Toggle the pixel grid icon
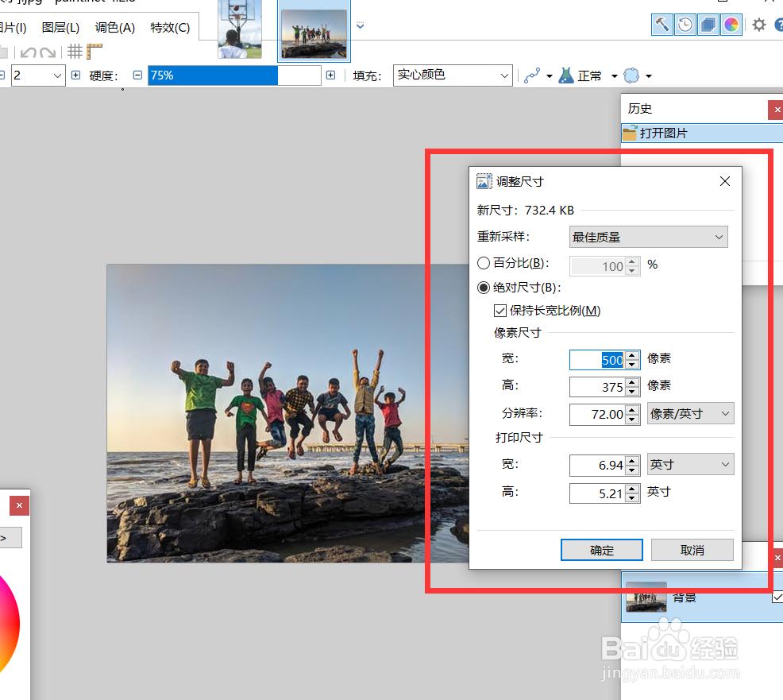 [75, 52]
